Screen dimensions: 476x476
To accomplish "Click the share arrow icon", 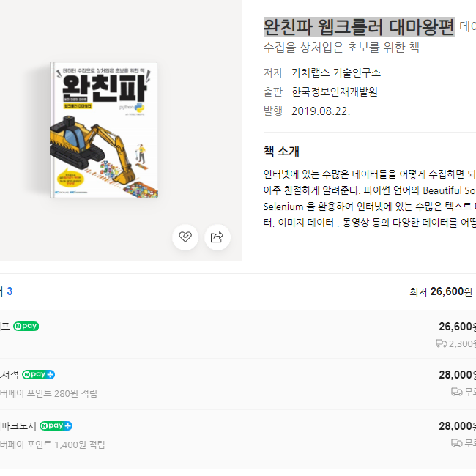I will 217,237.
